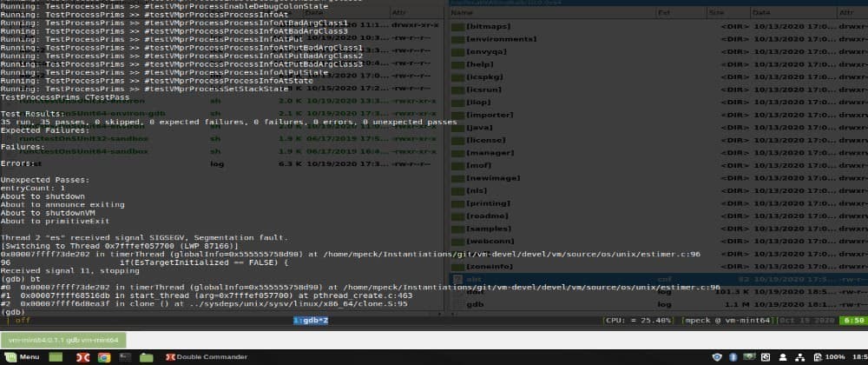
Task: Select the 1:gdb tmux window in status bar
Action: click(310, 321)
